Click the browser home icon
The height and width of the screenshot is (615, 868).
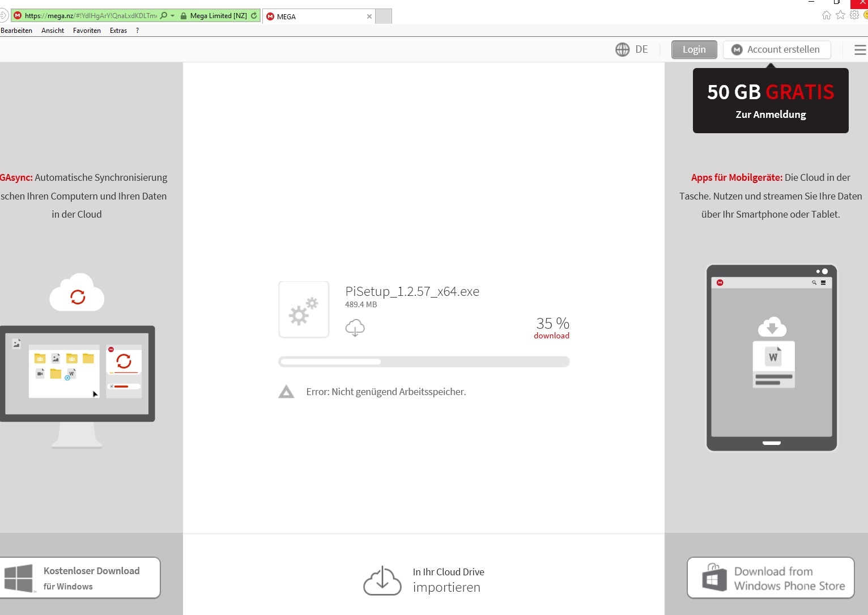pyautogui.click(x=827, y=15)
